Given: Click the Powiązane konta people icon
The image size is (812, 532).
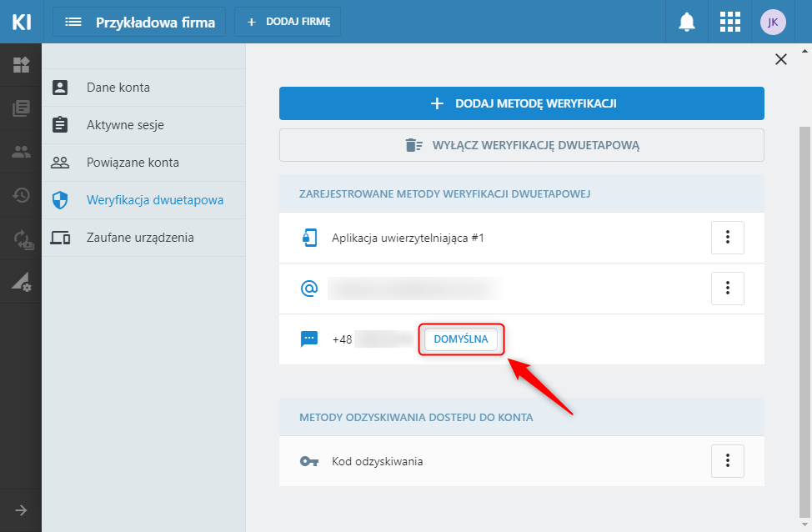Looking at the screenshot, I should [x=60, y=163].
